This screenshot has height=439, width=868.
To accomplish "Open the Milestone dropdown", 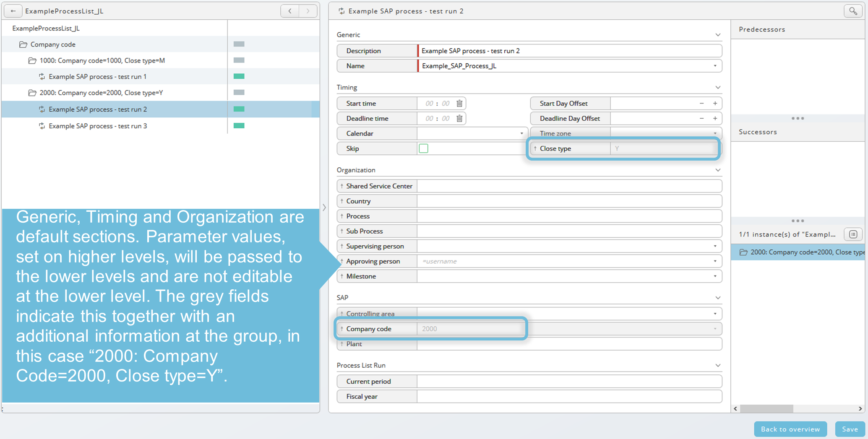I will click(x=715, y=276).
